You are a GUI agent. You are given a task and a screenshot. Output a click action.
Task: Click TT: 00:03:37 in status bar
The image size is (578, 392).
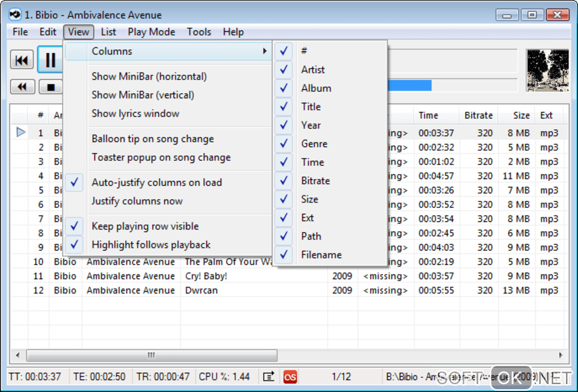[35, 377]
